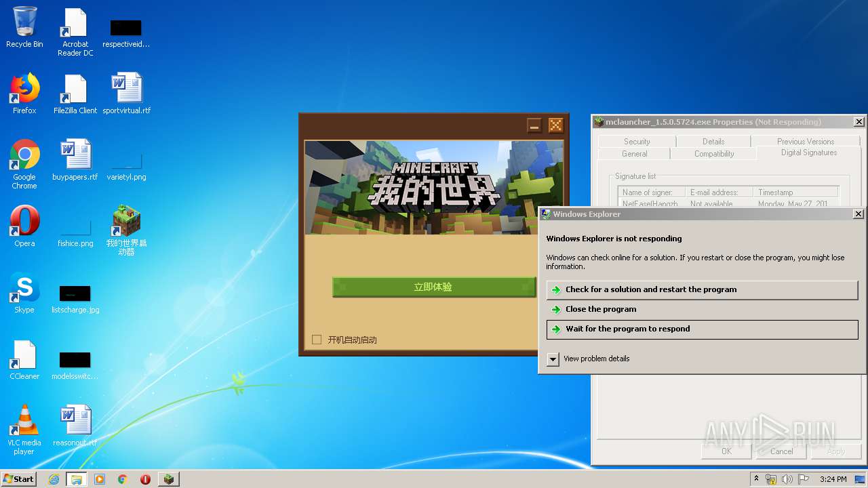
Task: Switch to Details tab in Properties
Action: click(713, 142)
